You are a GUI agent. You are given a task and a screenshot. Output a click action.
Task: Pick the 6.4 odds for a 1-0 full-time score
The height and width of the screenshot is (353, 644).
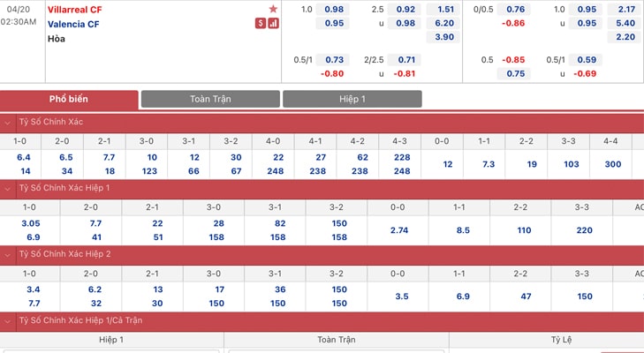coord(24,157)
